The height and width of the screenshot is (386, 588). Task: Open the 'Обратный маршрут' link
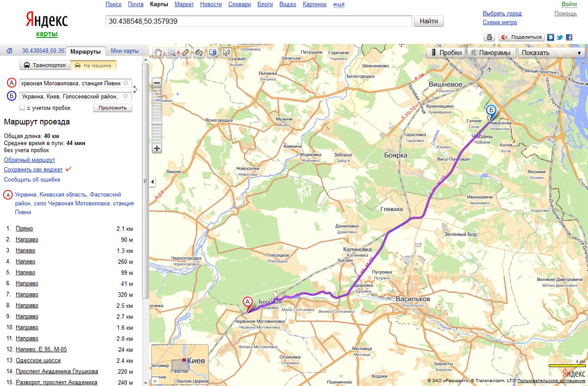pyautogui.click(x=30, y=160)
